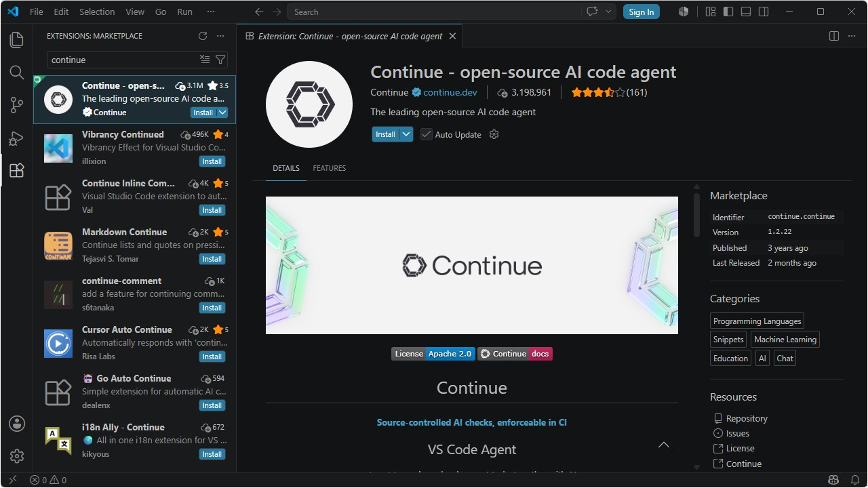Install the Markdown Continue extension
This screenshot has height=488, width=868.
point(212,259)
